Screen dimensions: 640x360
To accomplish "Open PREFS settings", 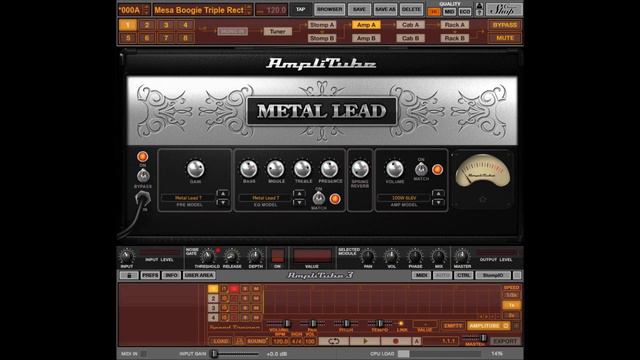I will click(x=150, y=276).
